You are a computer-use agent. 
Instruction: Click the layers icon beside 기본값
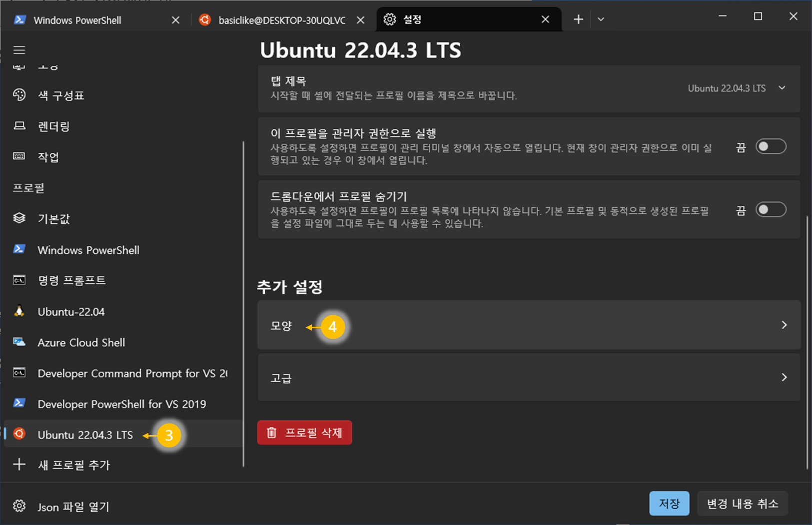coord(19,218)
